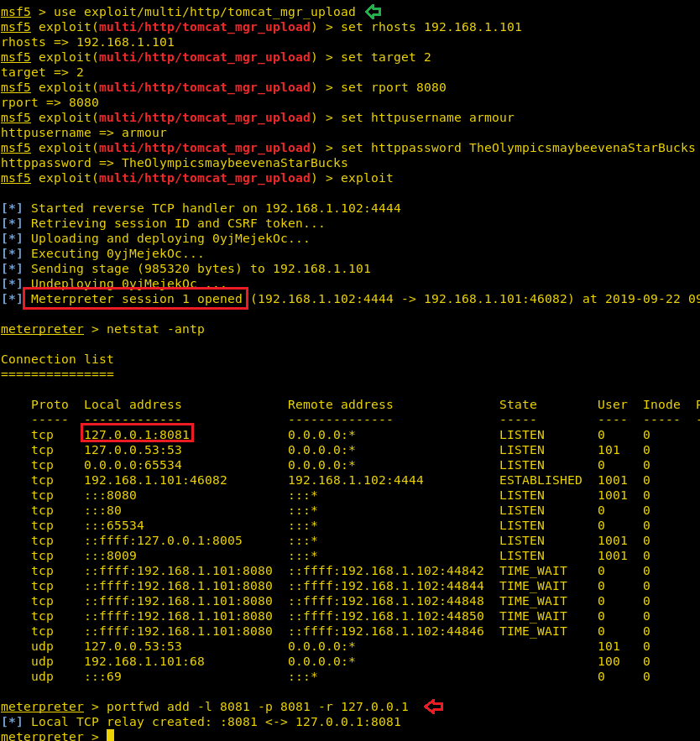Select udp local address ':::69'
This screenshot has height=741, width=700.
[102, 676]
